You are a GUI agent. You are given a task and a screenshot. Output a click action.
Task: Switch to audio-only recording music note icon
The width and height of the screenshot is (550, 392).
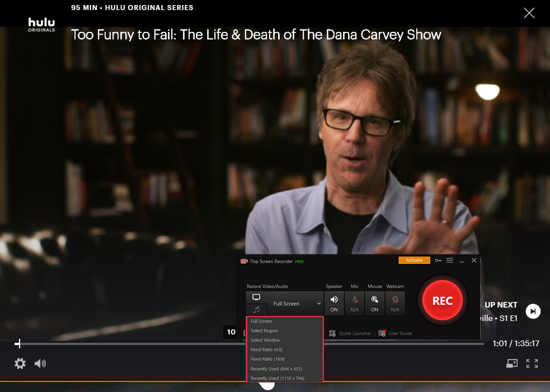256,309
